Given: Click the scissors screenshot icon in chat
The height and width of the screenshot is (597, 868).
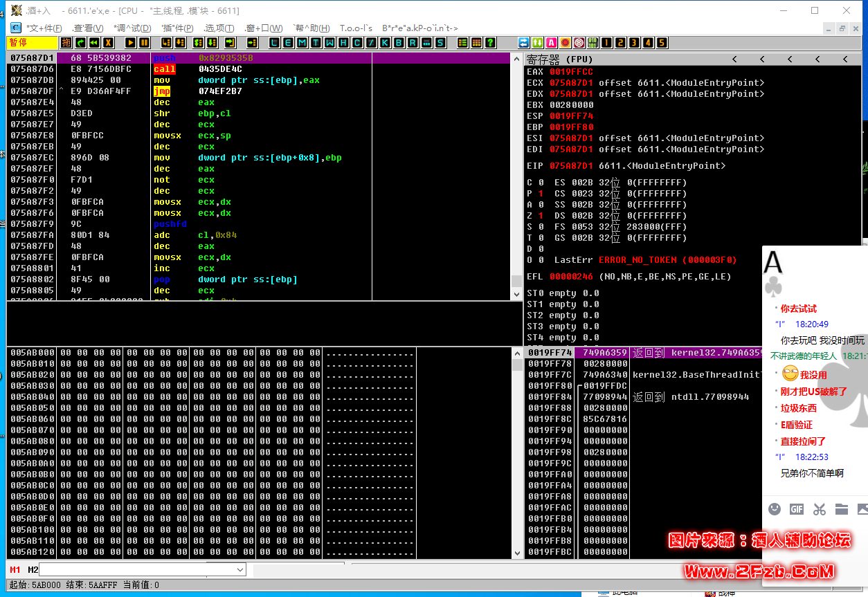Looking at the screenshot, I should 820,509.
